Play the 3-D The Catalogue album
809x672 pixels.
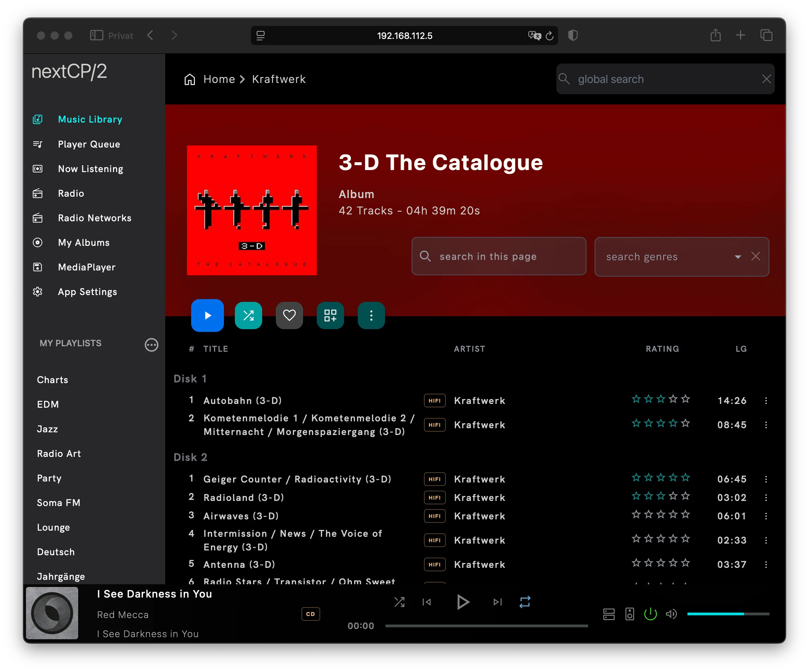tap(207, 316)
